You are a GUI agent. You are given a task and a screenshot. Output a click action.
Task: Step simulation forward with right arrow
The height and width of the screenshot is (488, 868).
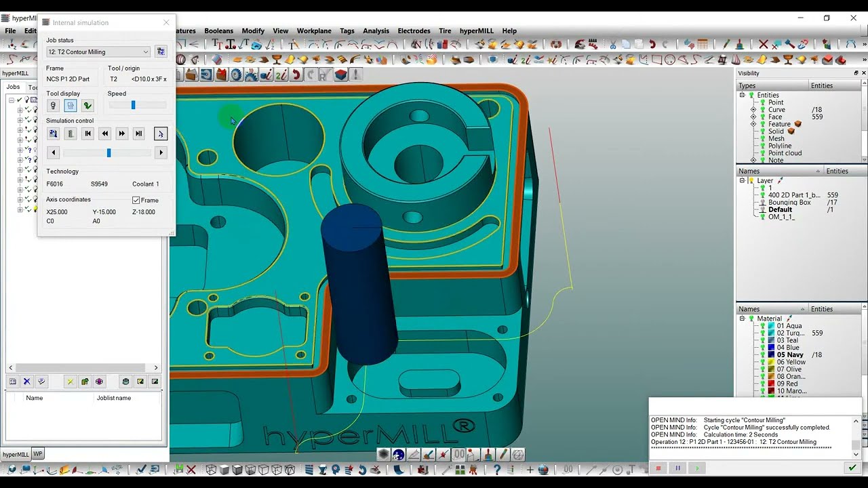[x=161, y=152]
